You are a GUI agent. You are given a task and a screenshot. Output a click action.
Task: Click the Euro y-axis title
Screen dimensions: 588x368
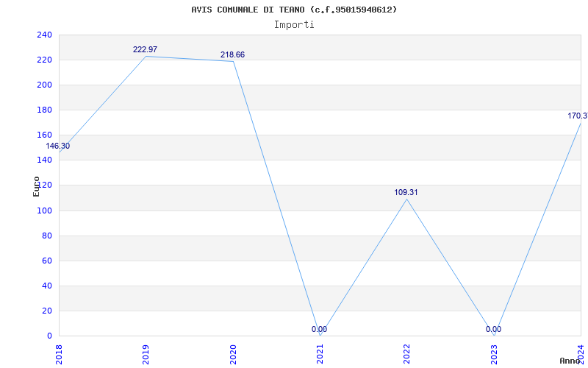36,186
